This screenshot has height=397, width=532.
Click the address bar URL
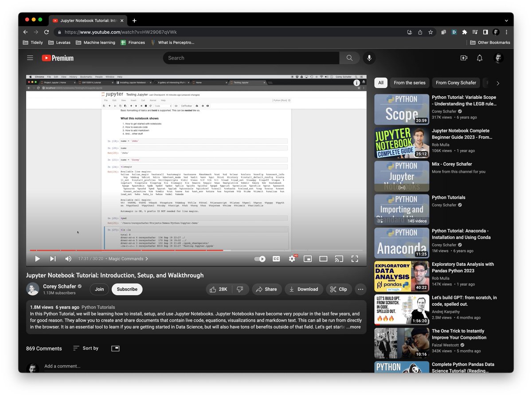click(121, 32)
